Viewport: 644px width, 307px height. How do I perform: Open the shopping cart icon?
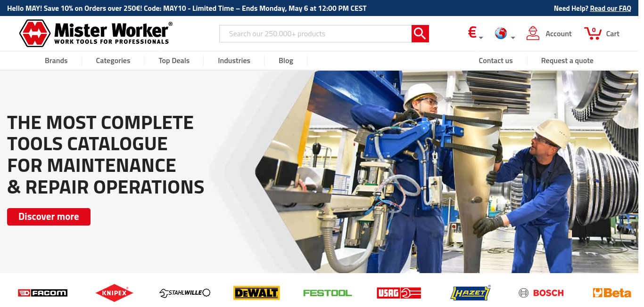pos(593,33)
